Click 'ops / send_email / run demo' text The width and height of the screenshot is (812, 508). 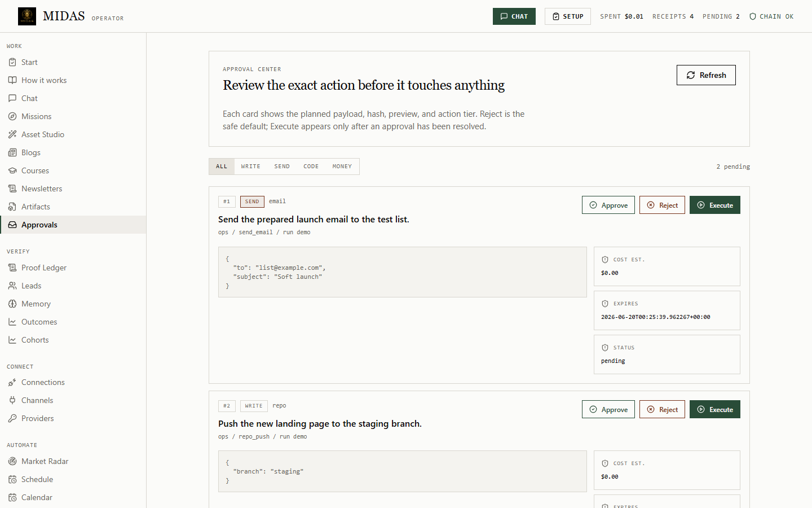coord(264,233)
